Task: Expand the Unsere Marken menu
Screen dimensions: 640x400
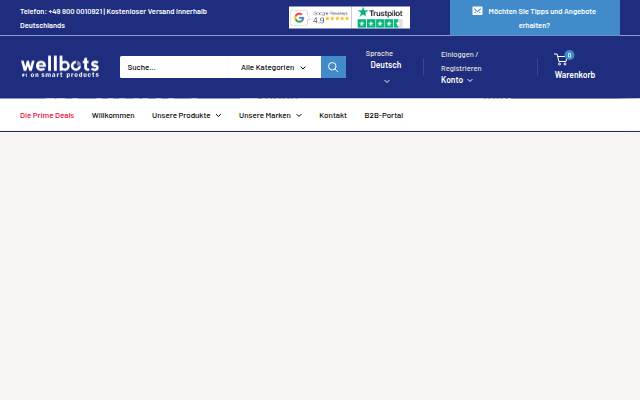Action: tap(270, 116)
